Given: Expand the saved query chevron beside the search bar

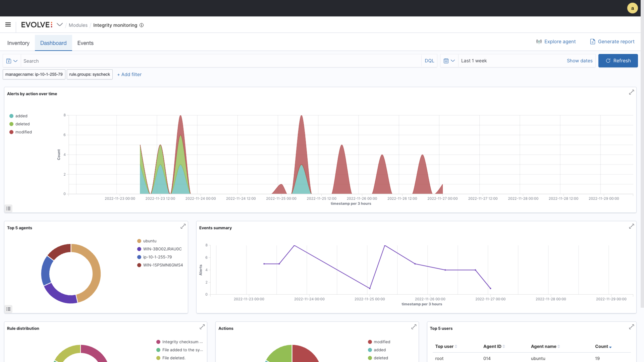Looking at the screenshot, I should pos(15,61).
